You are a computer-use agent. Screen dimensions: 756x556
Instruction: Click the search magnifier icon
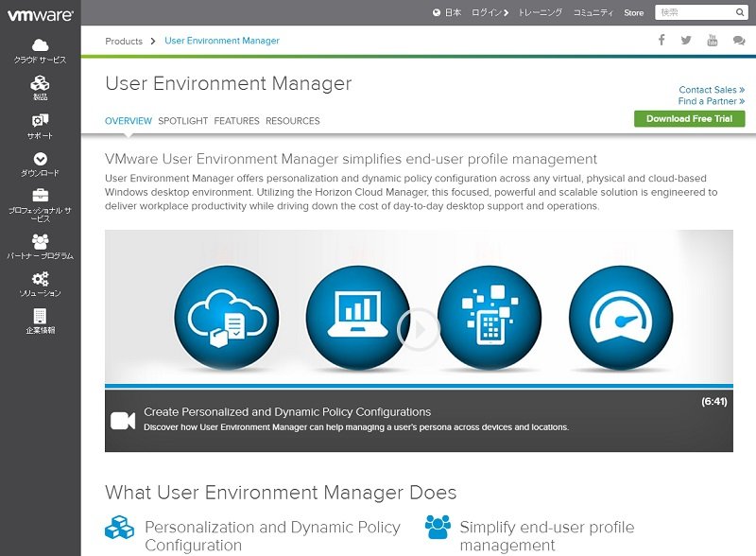[x=740, y=12]
